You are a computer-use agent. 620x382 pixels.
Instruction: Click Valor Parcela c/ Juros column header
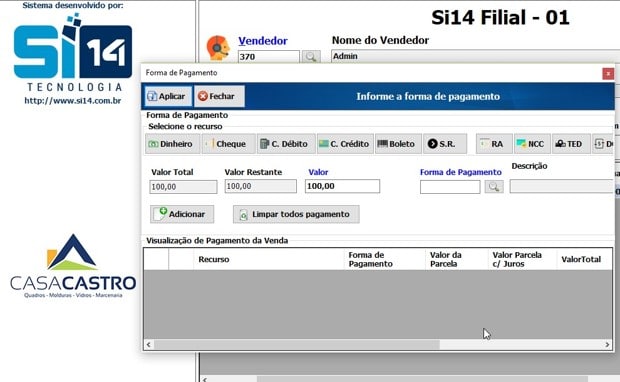tap(522, 259)
